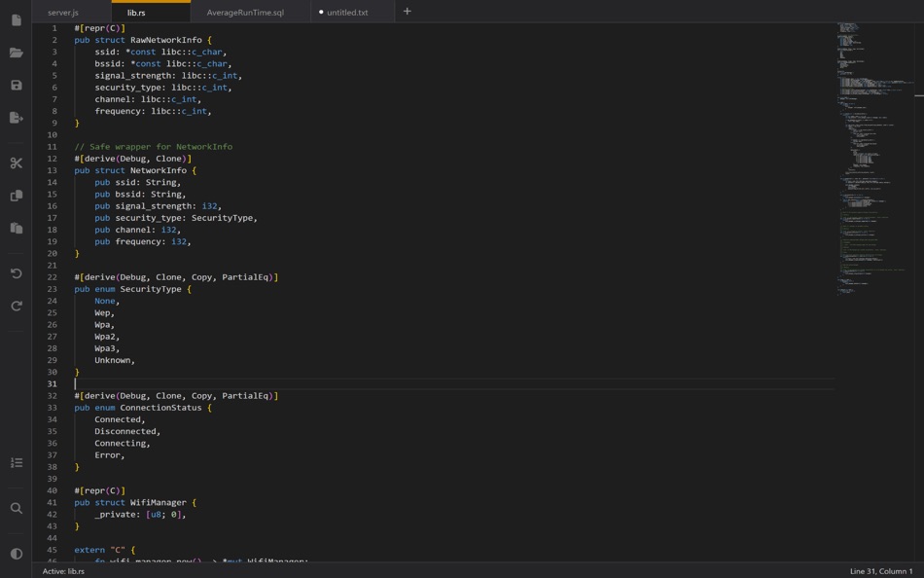Toggle line numbering list icon
This screenshot has width=924, height=578.
pos(17,462)
